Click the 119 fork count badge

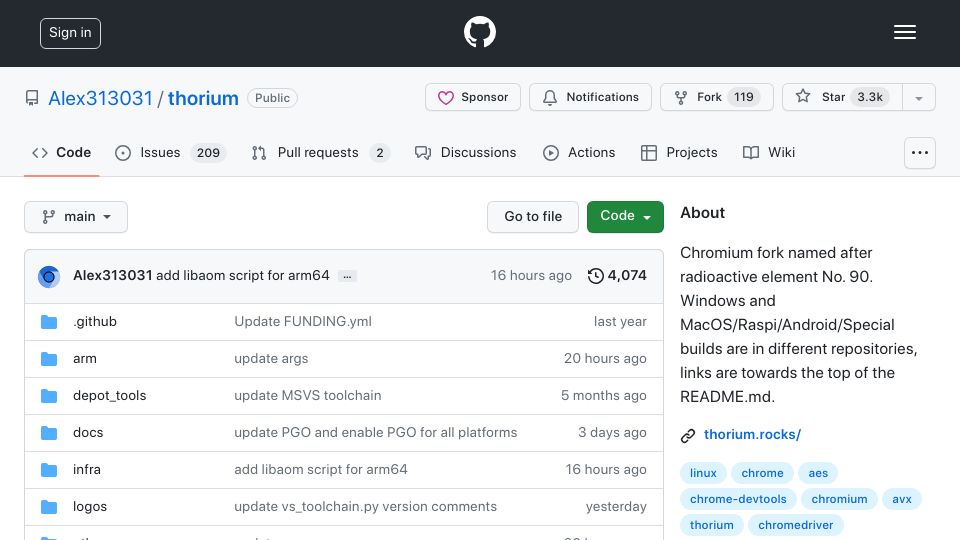pyautogui.click(x=744, y=97)
